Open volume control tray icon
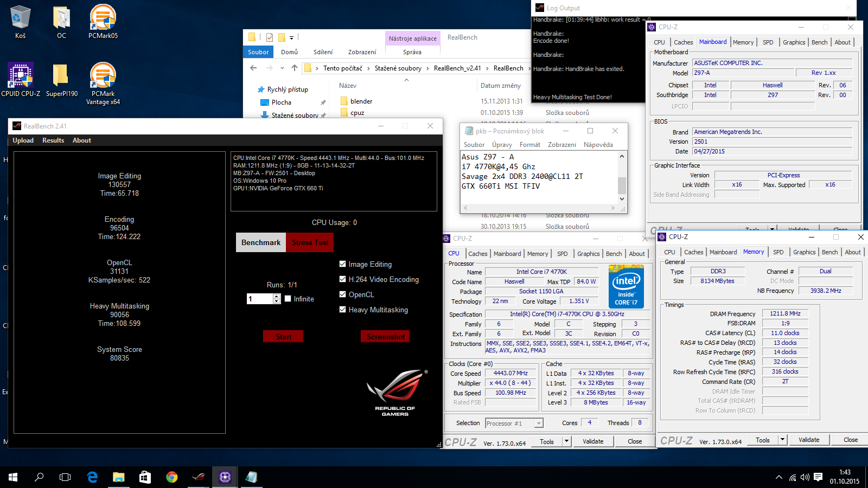The image size is (868, 488). [805, 477]
